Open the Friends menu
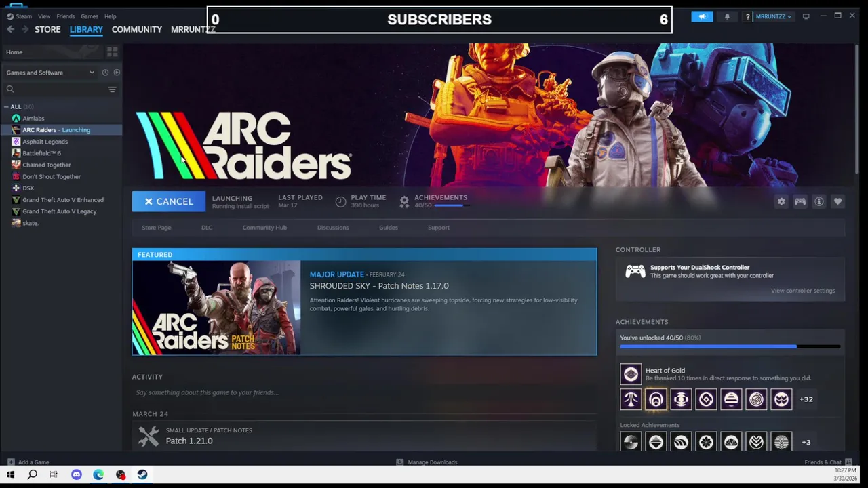This screenshot has height=488, width=868. tap(66, 16)
